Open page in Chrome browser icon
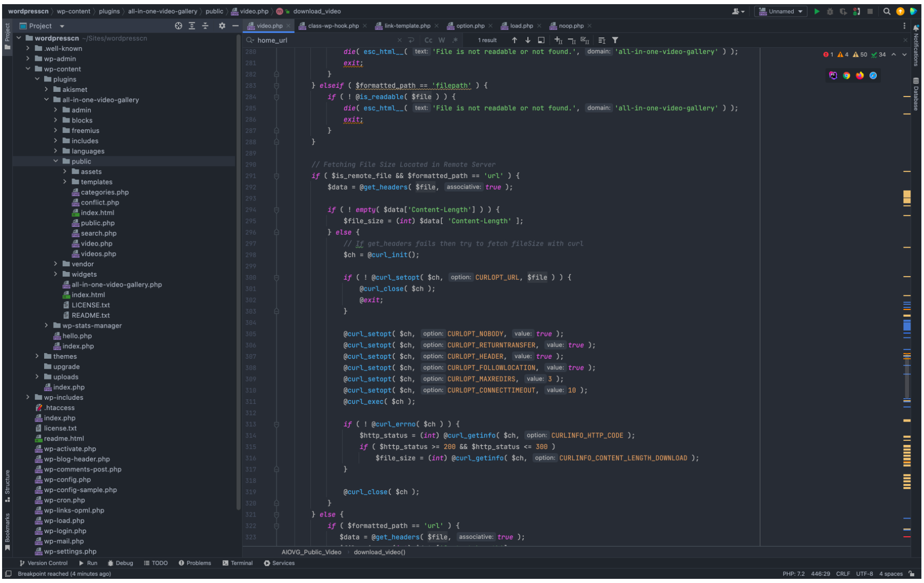 tap(847, 76)
